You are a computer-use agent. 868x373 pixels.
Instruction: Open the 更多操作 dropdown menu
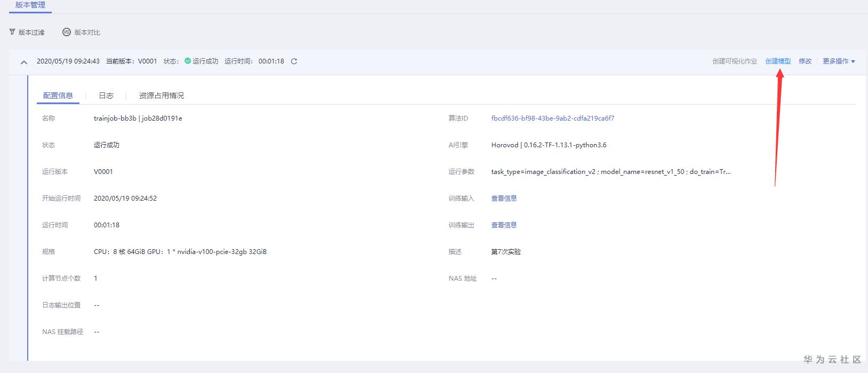pyautogui.click(x=838, y=61)
